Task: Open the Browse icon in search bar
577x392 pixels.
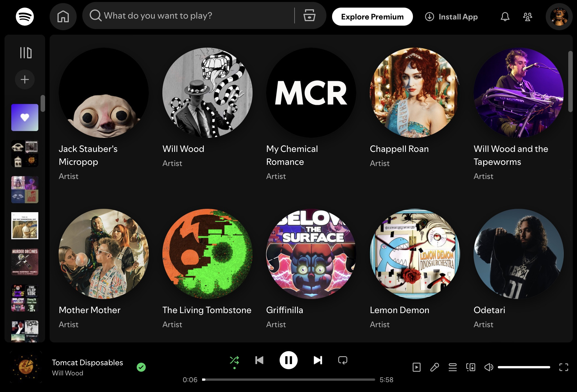Action: (309, 15)
